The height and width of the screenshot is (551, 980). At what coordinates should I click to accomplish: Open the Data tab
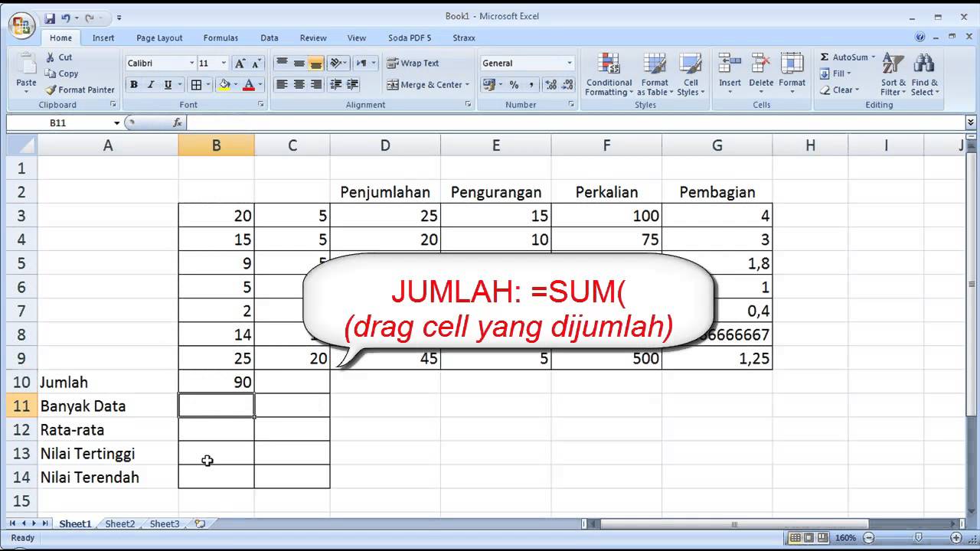pyautogui.click(x=269, y=37)
